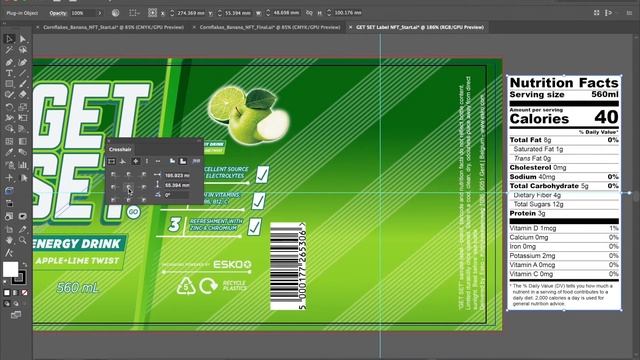The width and height of the screenshot is (640, 360).
Task: Pick the Eyedropper tool
Action: [x=9, y=152]
